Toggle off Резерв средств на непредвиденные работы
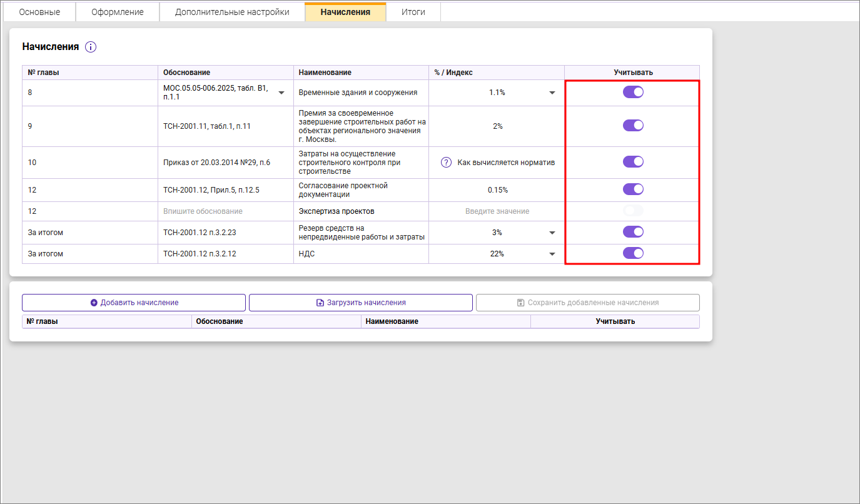 click(633, 232)
